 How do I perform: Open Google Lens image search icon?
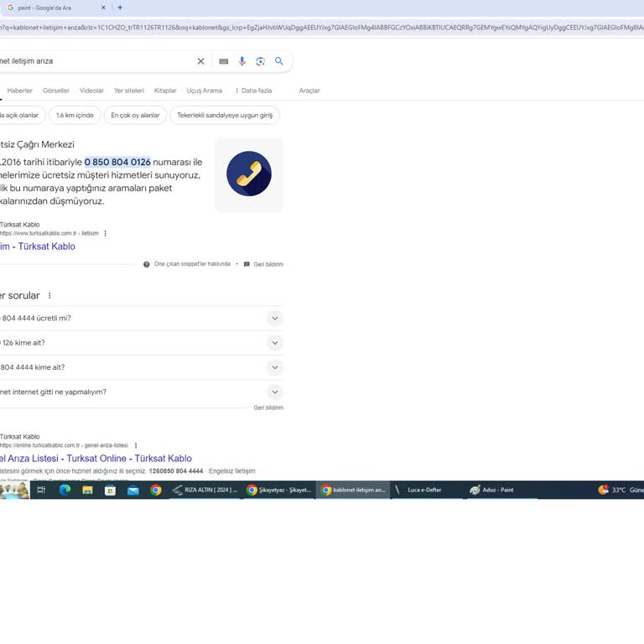[261, 61]
